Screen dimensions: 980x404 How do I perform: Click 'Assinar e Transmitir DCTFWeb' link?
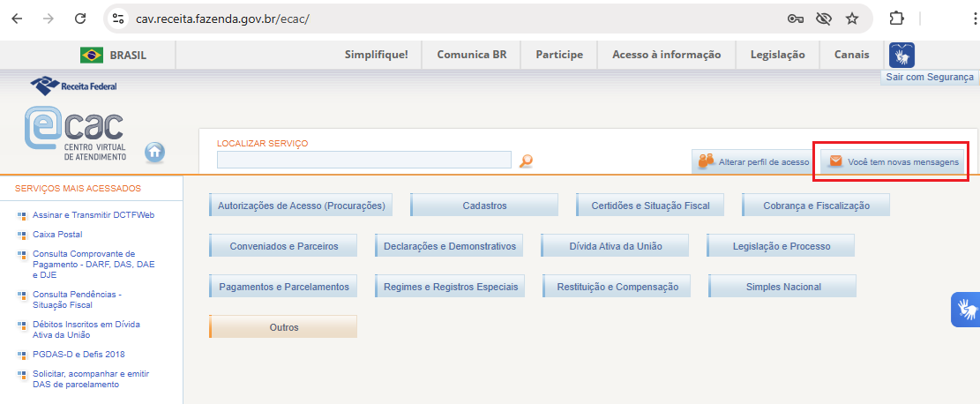click(x=86, y=215)
